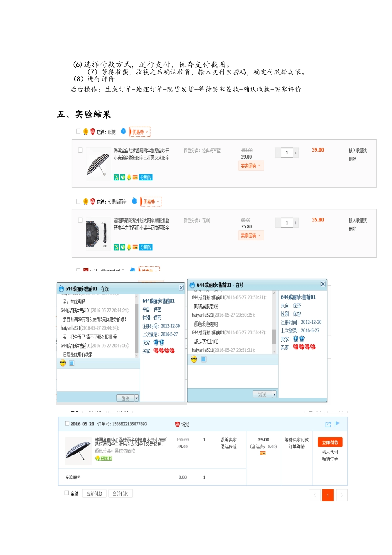Increase quantity with plus button for the 39.00 umbrella
The image size is (392, 555).
click(296, 153)
